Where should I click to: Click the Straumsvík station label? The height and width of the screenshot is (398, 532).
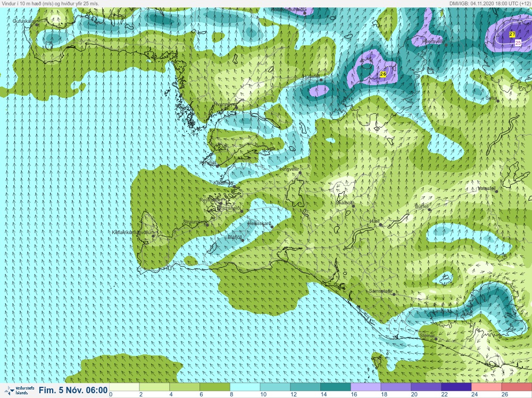click(x=195, y=222)
